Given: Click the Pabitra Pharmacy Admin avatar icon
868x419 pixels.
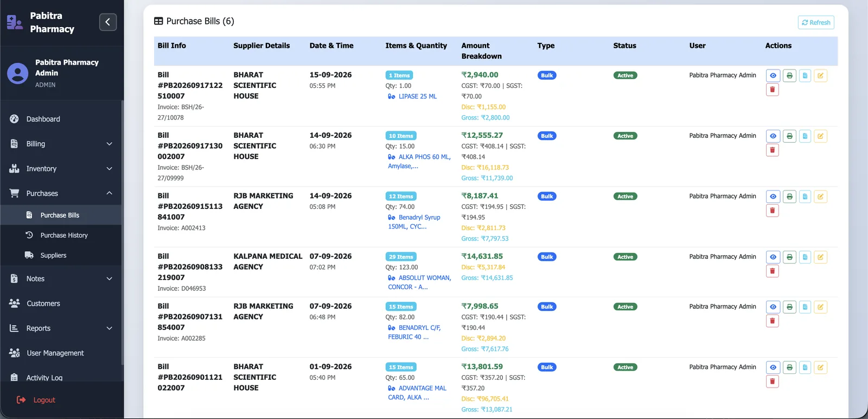Looking at the screenshot, I should pyautogui.click(x=17, y=73).
